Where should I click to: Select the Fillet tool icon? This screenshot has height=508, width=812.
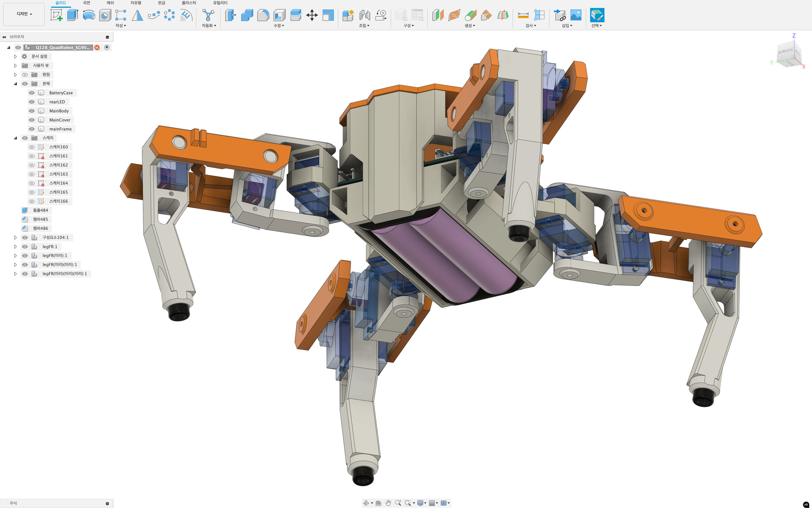tap(263, 15)
